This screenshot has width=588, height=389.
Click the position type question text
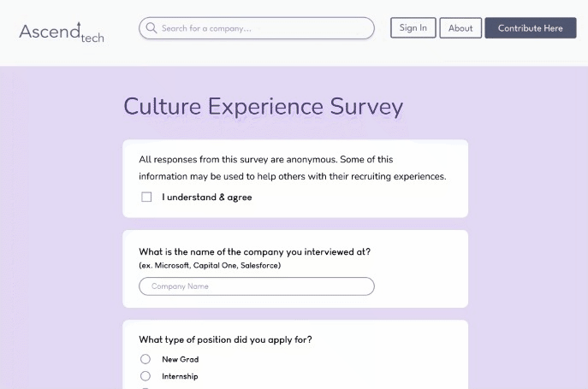coord(225,339)
